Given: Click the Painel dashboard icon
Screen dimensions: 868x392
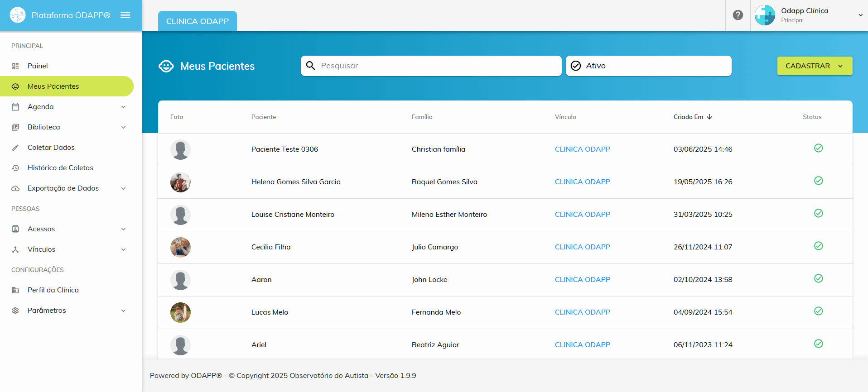Looking at the screenshot, I should (x=15, y=66).
